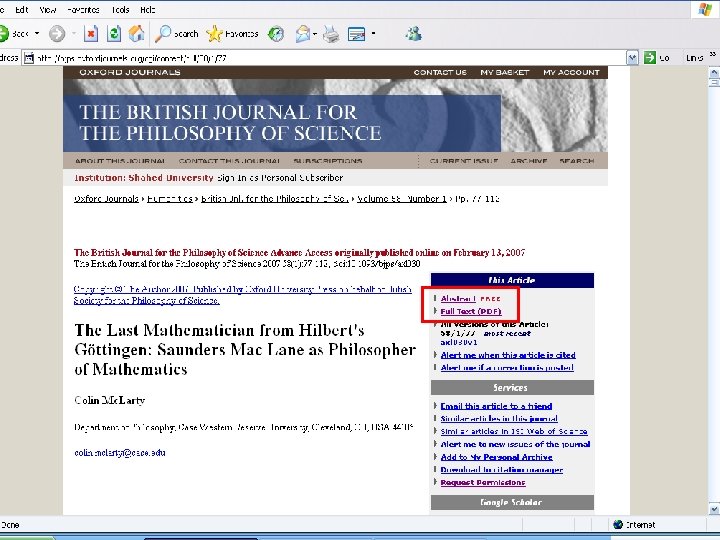
Task: Click Download to citation manager
Action: [x=501, y=469]
